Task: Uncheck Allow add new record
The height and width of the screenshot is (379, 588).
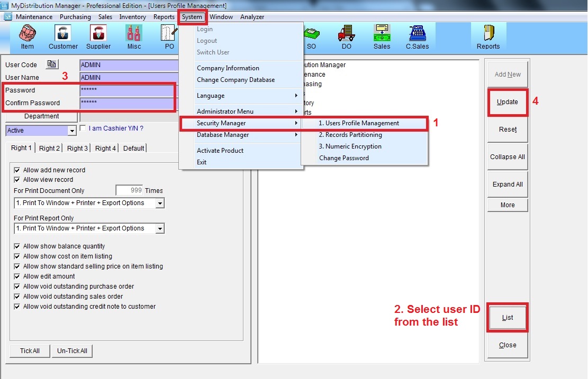Action: click(17, 170)
